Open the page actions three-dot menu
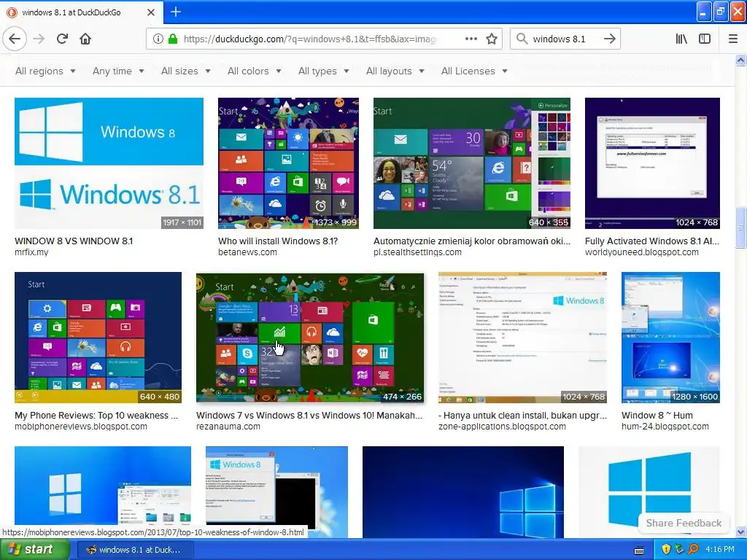Image resolution: width=747 pixels, height=560 pixels. pos(471,39)
